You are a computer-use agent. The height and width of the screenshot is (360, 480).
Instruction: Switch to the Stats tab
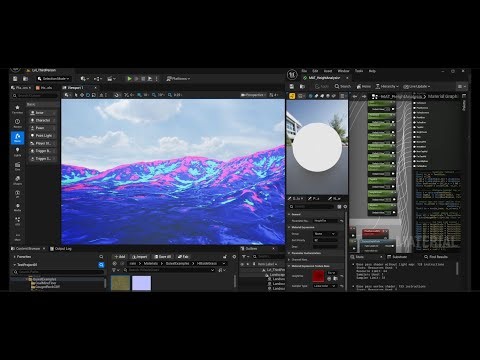coord(360,257)
